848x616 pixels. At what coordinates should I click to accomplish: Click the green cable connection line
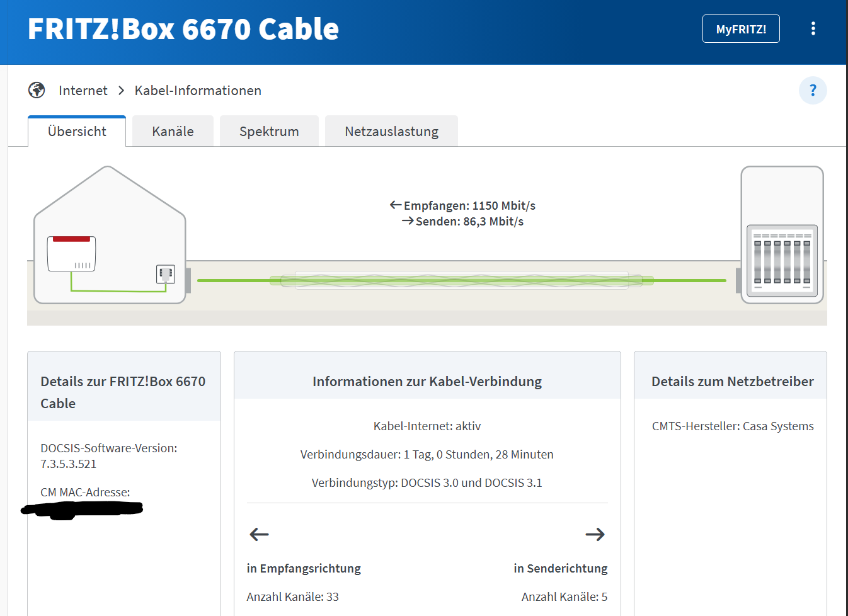(461, 280)
